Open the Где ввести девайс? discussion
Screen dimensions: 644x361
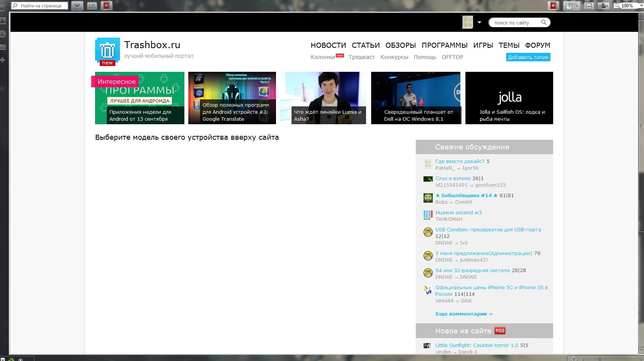point(460,161)
